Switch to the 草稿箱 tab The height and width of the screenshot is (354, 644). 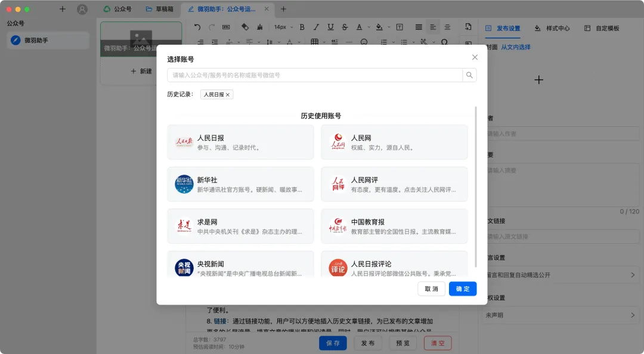[160, 8]
